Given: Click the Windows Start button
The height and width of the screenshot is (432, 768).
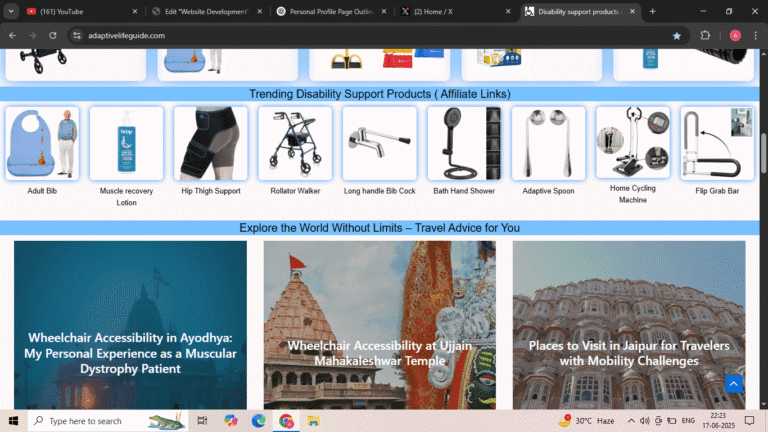Looking at the screenshot, I should 13,421.
